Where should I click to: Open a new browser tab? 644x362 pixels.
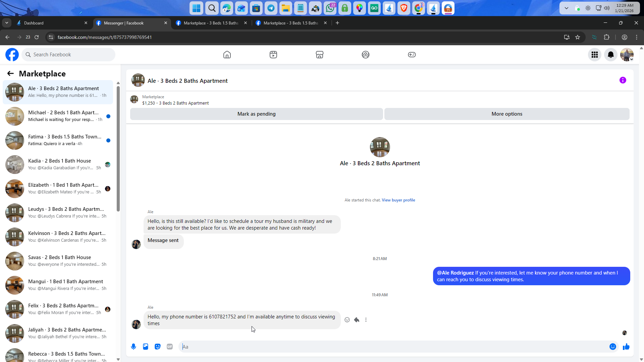pyautogui.click(x=337, y=23)
